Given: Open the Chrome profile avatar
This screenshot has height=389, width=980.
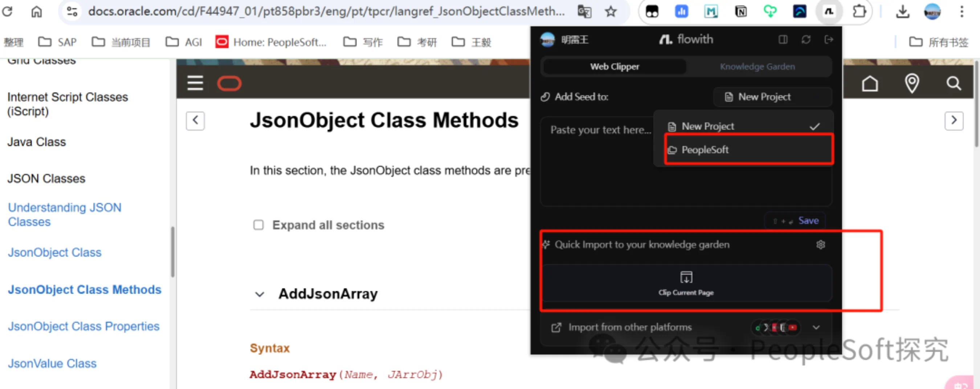Looking at the screenshot, I should (932, 11).
